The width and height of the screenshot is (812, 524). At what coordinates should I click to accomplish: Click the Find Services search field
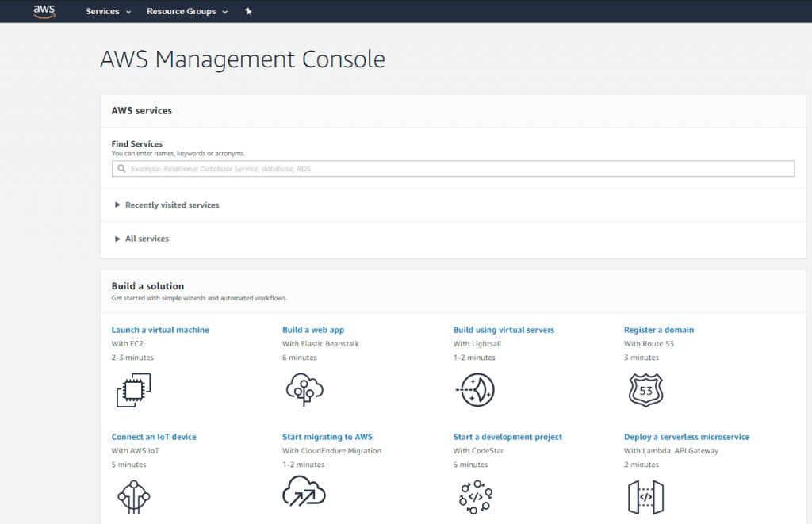tap(453, 168)
